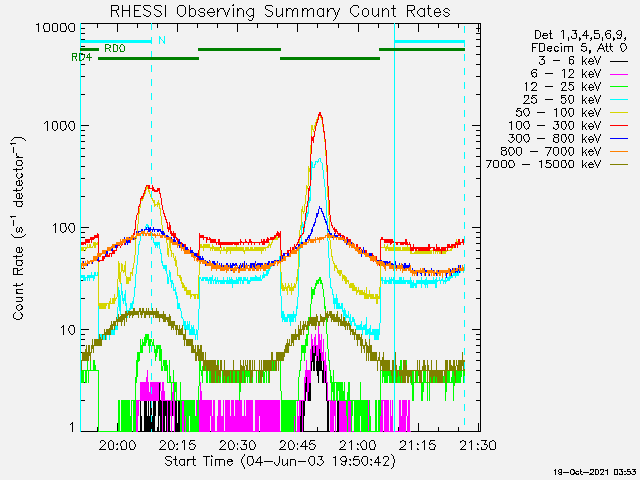
Task: Click the blue 300 - 800 keV legend line
Action: (619, 139)
